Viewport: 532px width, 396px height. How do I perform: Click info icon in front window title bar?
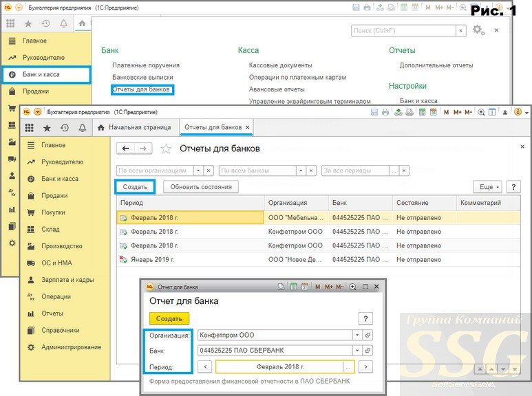[518, 112]
